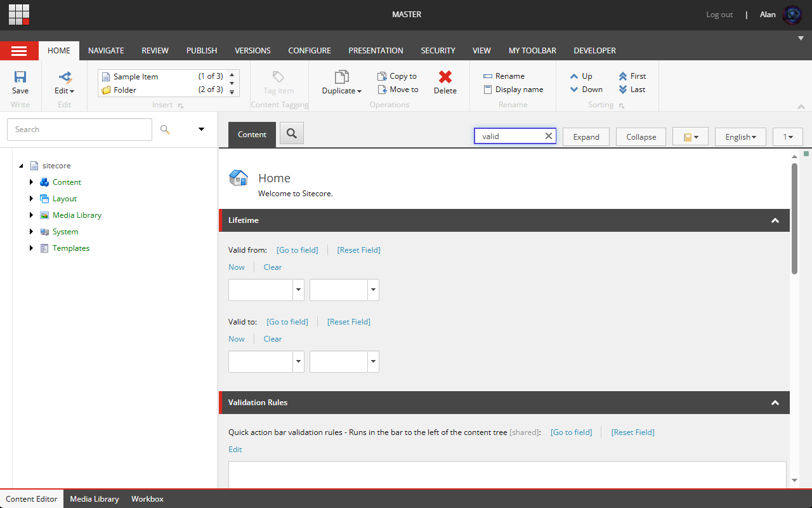Move item Up in sorting
This screenshot has height=508, width=812.
tap(581, 76)
